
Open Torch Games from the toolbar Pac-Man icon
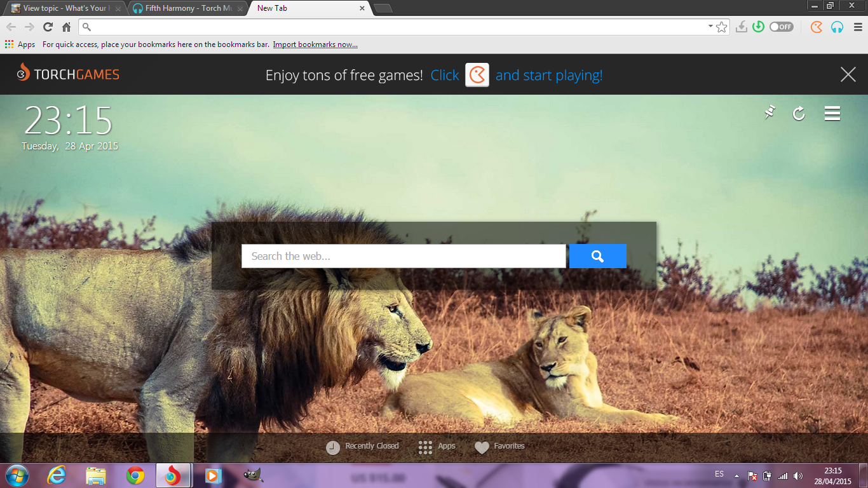(x=817, y=27)
